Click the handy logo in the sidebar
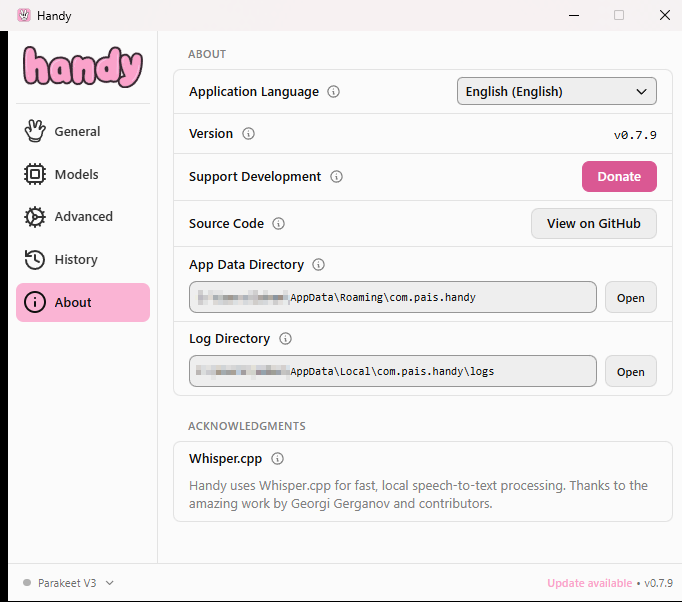 click(83, 67)
